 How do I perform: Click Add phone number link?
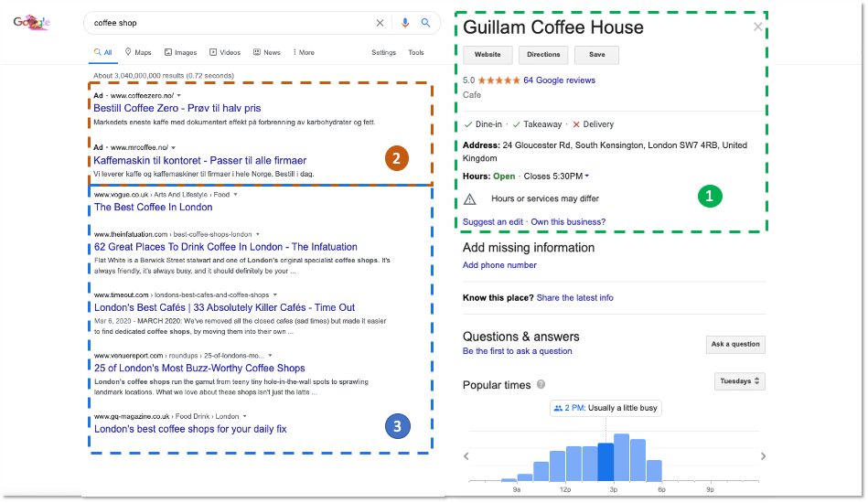click(499, 265)
